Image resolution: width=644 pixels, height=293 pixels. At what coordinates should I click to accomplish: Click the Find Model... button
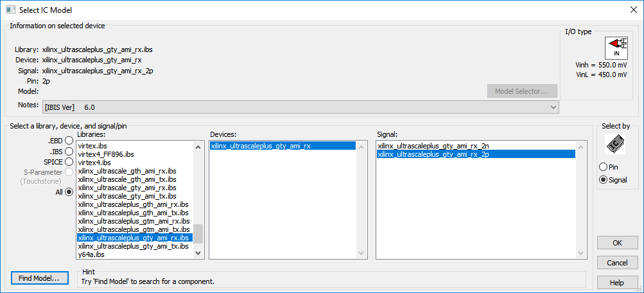tap(39, 278)
